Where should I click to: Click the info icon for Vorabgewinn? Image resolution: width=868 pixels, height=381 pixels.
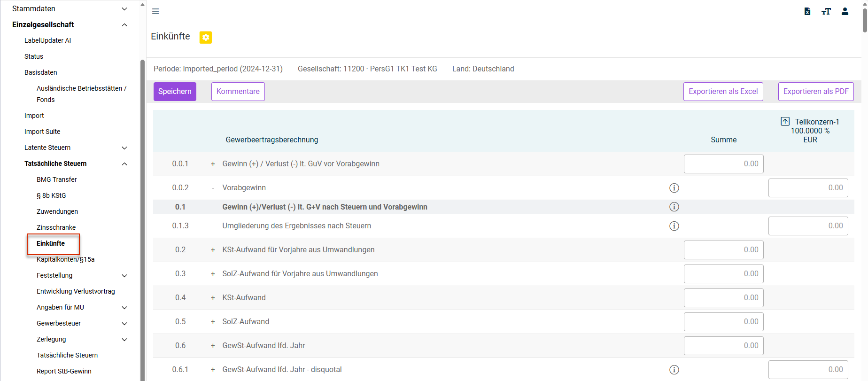click(674, 188)
